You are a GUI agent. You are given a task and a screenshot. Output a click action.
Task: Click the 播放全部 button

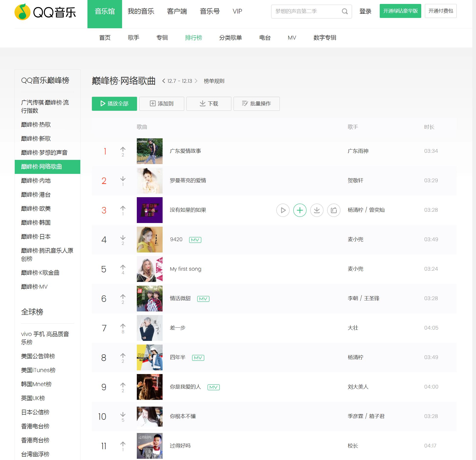pyautogui.click(x=114, y=104)
